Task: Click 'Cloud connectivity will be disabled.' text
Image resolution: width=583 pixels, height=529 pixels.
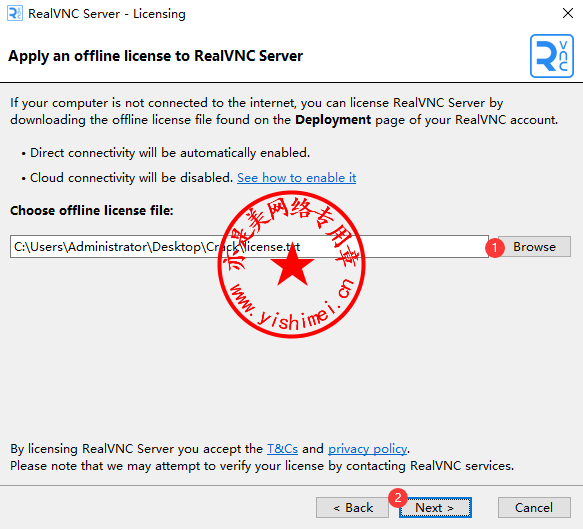Action: pos(131,178)
